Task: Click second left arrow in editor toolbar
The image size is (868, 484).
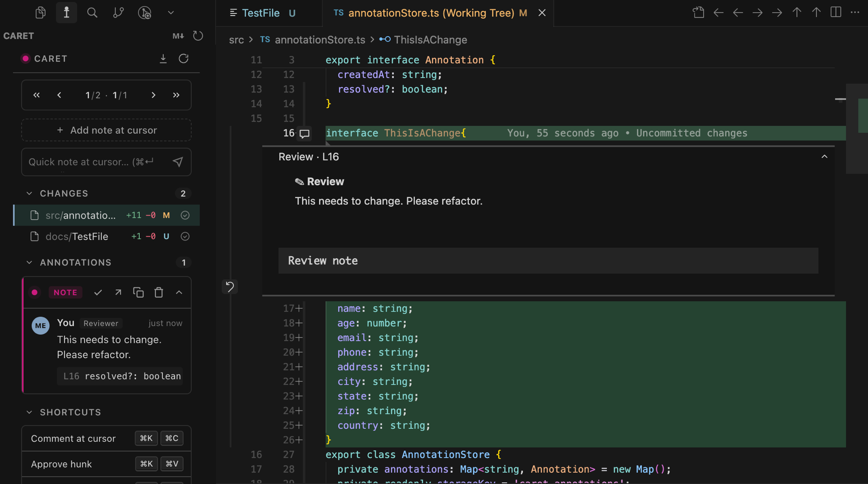Action: click(738, 13)
